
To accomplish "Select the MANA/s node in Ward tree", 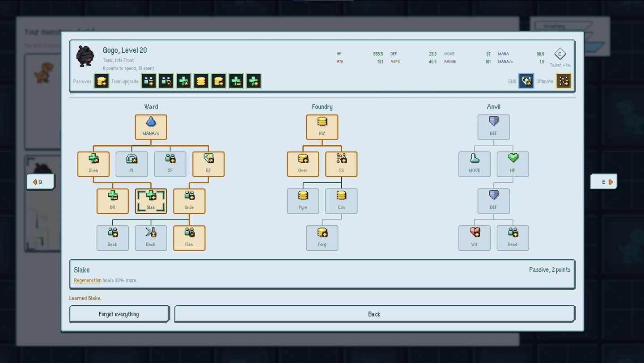I will pyautogui.click(x=151, y=127).
